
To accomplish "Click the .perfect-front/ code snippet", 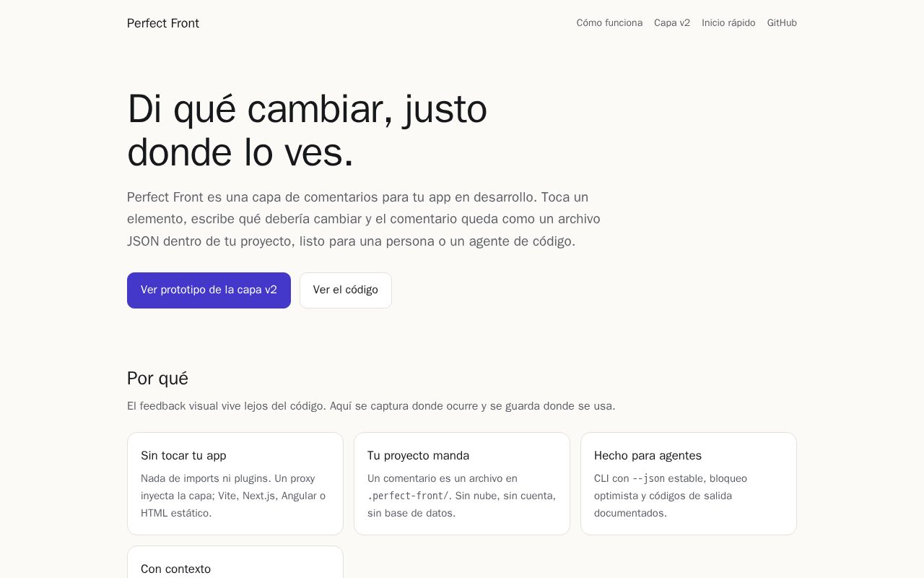I will tap(408, 496).
